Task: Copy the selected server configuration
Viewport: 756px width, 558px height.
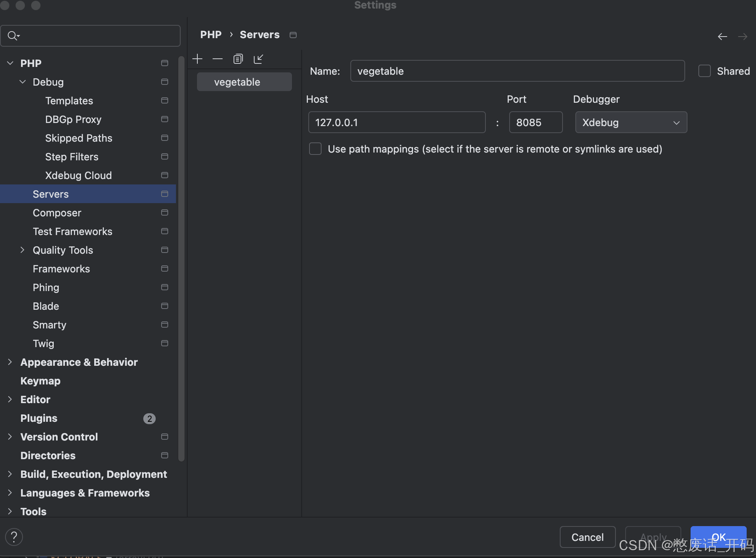Action: pos(238,59)
